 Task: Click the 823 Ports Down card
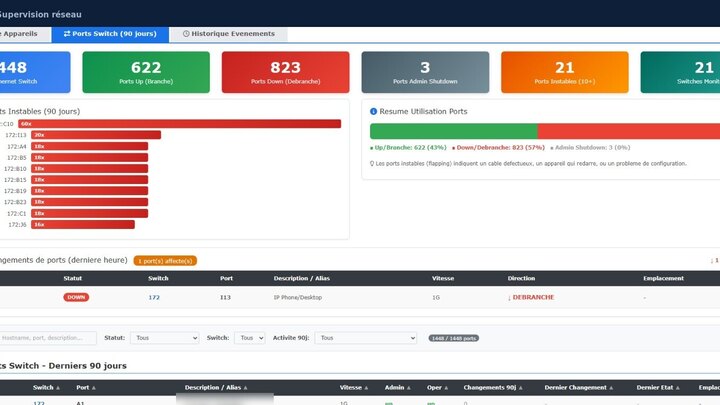[286, 72]
